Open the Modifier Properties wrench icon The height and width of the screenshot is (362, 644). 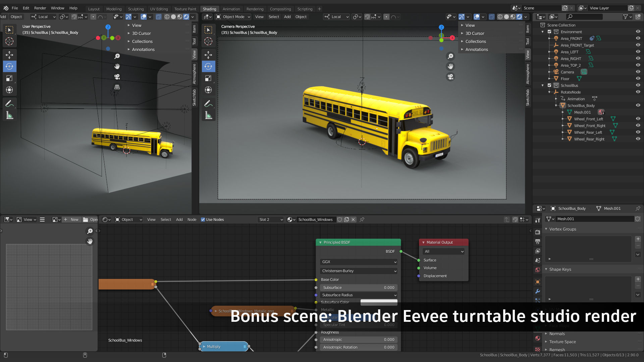(538, 292)
